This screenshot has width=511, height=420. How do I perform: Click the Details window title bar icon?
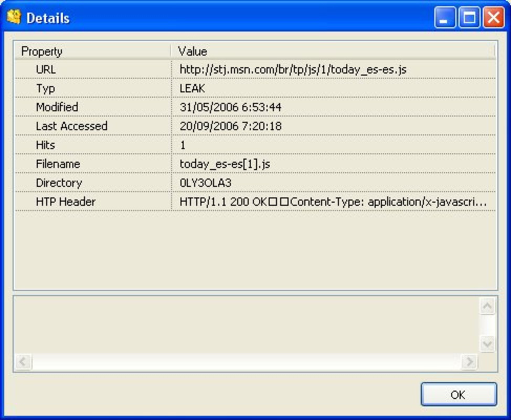click(13, 17)
